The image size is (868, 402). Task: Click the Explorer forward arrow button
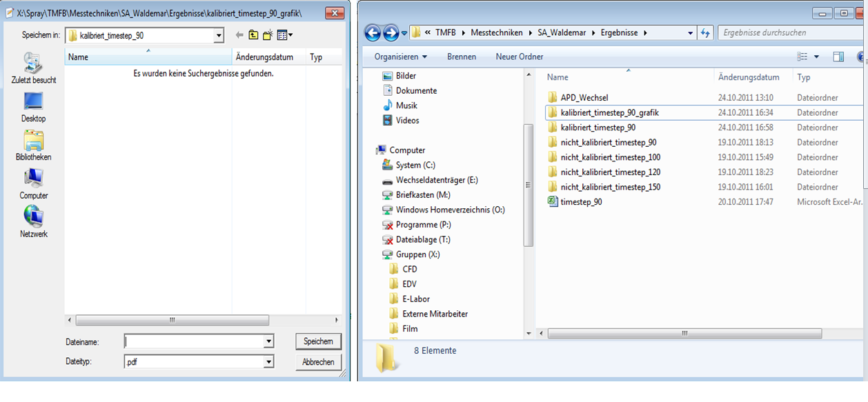coord(391,32)
